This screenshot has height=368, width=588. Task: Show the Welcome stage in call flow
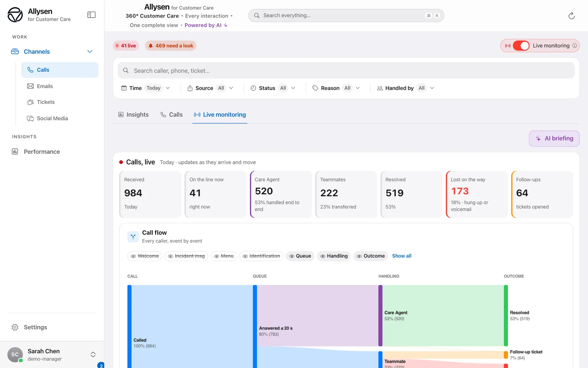[x=145, y=256]
